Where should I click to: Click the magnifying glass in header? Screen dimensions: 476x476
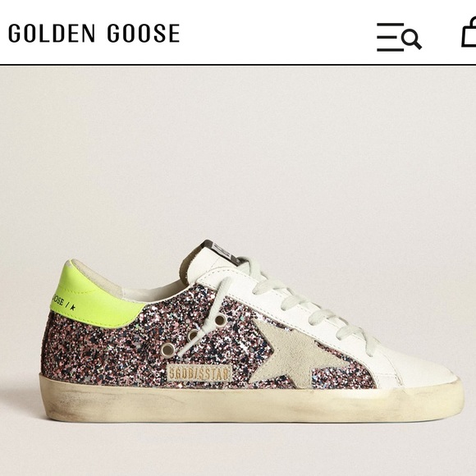click(412, 39)
